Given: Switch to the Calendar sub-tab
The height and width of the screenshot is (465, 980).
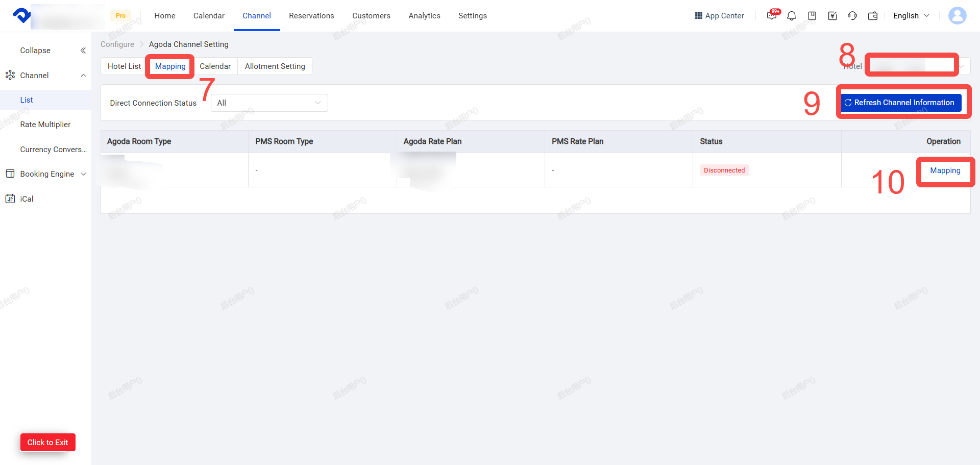Looking at the screenshot, I should pos(215,66).
